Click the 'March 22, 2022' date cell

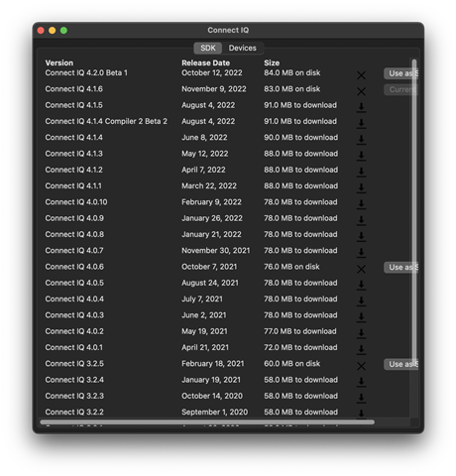click(209, 185)
